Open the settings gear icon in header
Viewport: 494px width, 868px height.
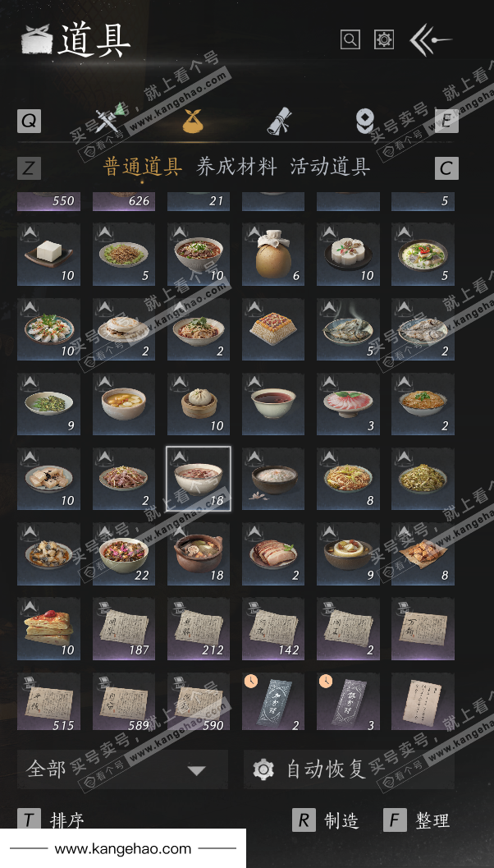point(384,39)
